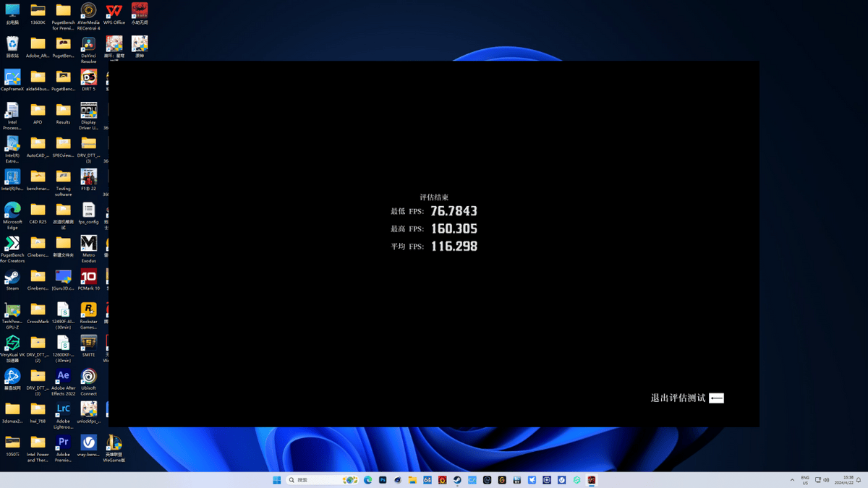Viewport: 868px width, 488px height.
Task: Open PCMark 10 desktop shortcut
Action: pyautogui.click(x=88, y=281)
